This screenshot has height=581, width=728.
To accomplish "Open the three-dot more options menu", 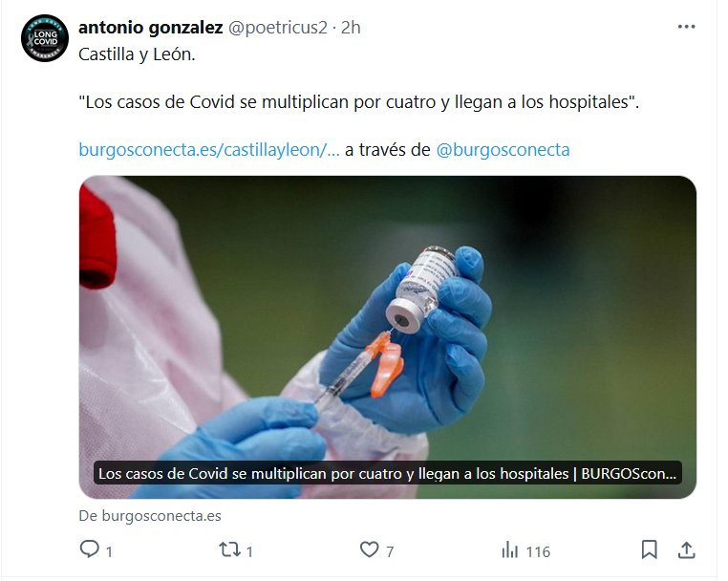I will tap(686, 27).
